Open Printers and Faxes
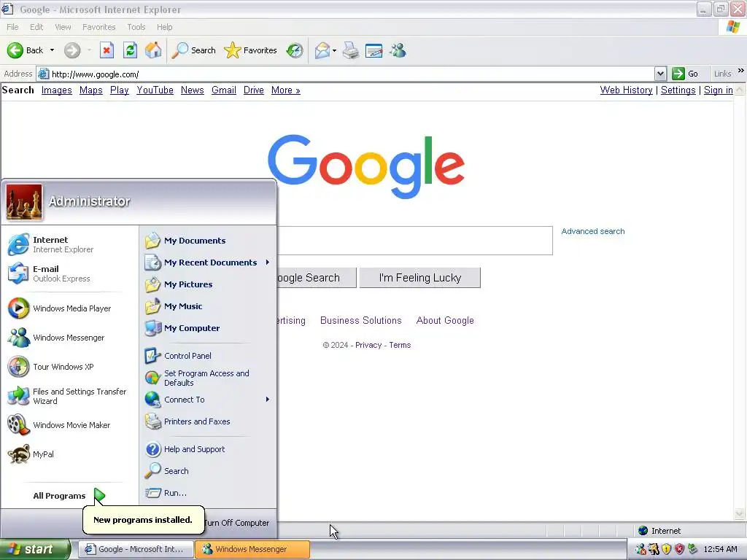The width and height of the screenshot is (747, 560). (x=208, y=421)
